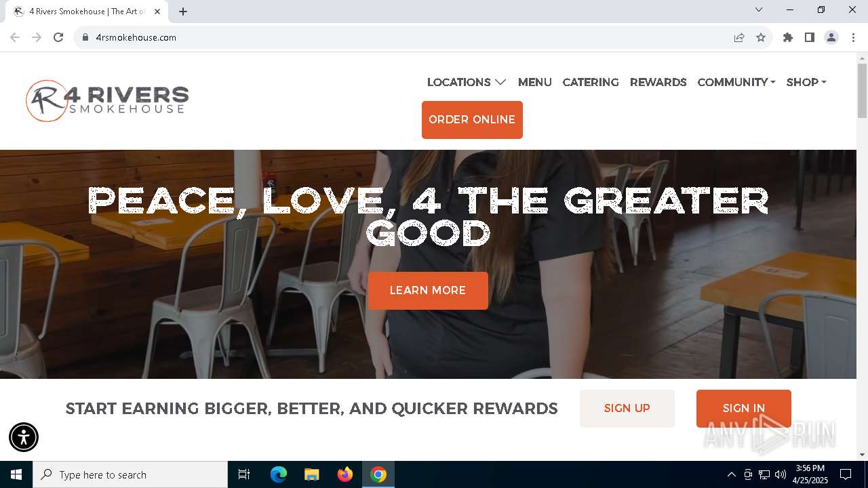Open the accessibility widget icon

pyautogui.click(x=24, y=437)
